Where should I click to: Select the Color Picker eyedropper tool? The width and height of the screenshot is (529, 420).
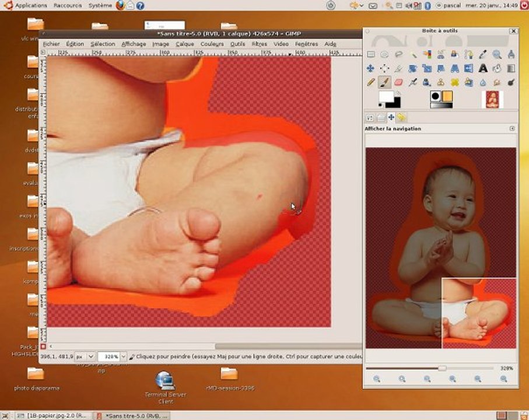[483, 54]
